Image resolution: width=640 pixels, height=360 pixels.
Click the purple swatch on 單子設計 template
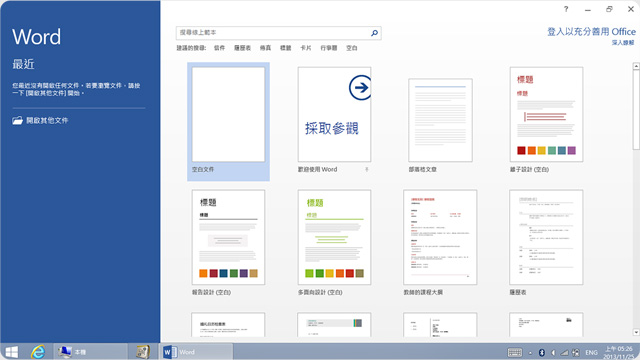point(571,150)
